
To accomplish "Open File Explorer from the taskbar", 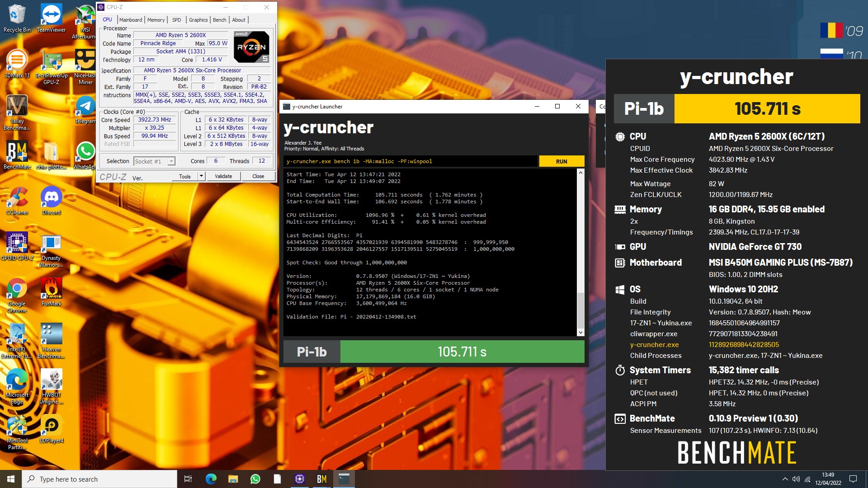I will click(233, 479).
